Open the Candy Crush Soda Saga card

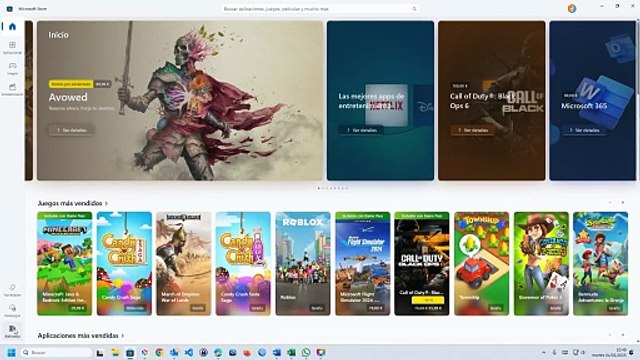(x=243, y=263)
